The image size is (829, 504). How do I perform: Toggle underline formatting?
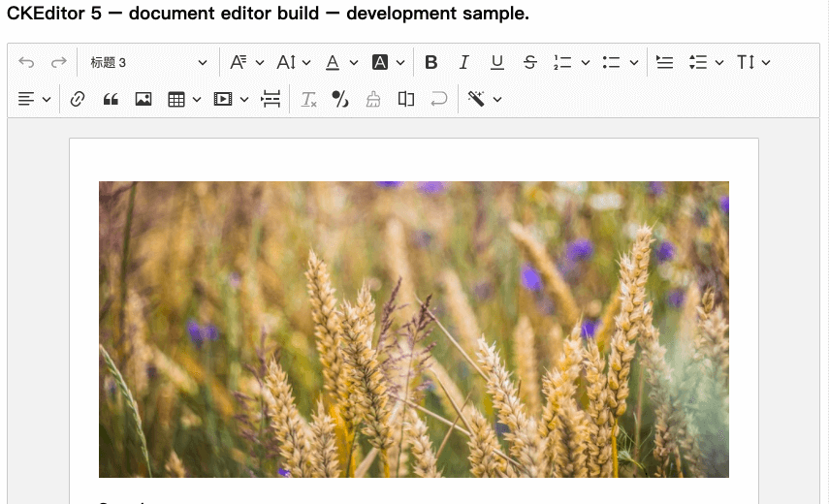tap(496, 62)
